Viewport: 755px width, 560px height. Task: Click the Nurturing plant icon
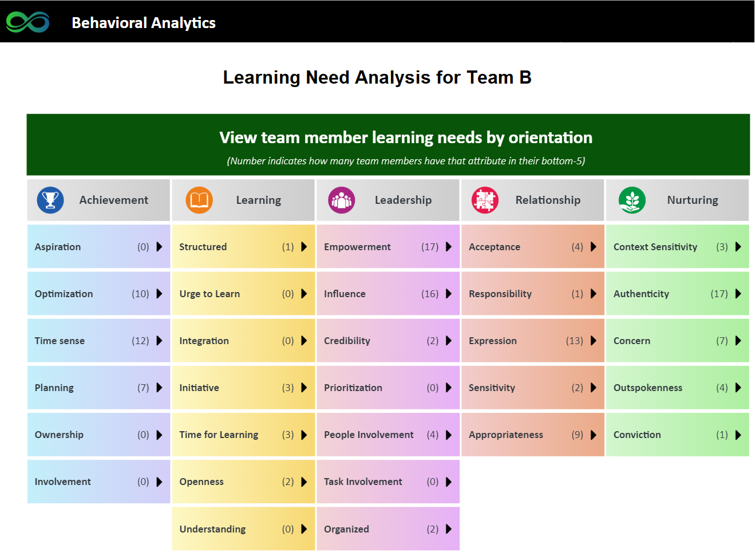pyautogui.click(x=632, y=200)
